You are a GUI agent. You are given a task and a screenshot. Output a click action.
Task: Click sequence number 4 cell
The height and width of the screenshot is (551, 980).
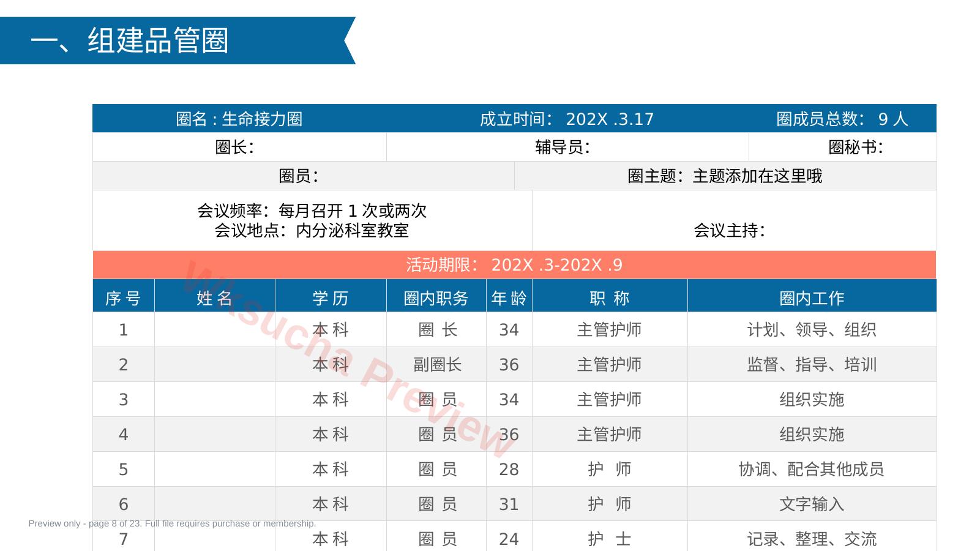click(124, 434)
